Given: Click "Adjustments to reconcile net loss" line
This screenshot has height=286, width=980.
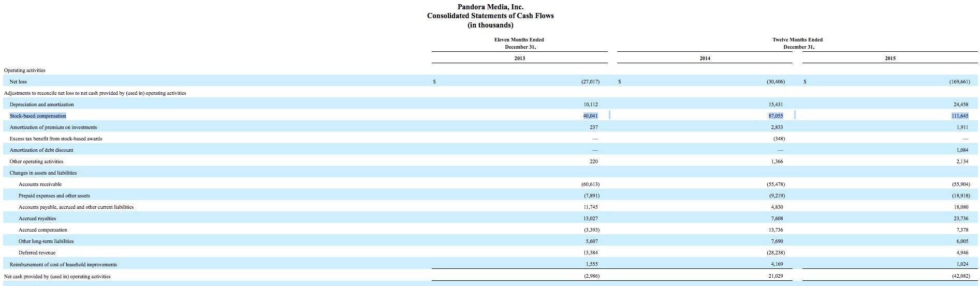Looking at the screenshot, I should coord(95,93).
